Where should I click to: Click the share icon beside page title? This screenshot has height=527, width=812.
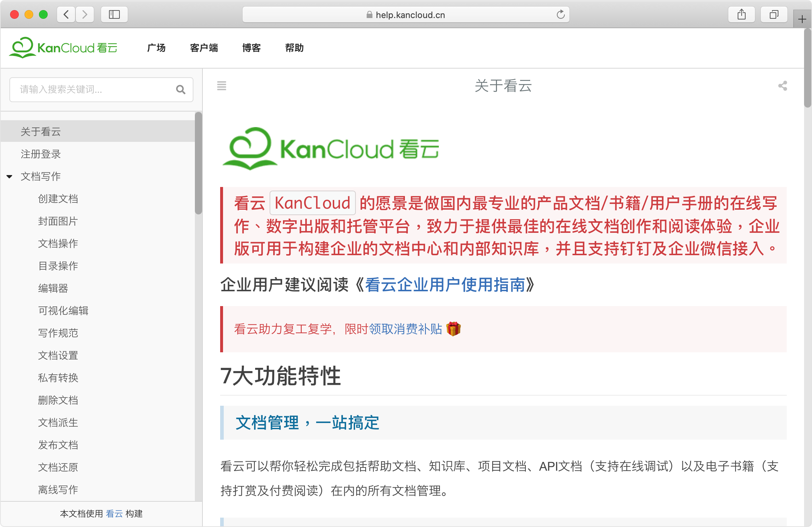click(782, 86)
